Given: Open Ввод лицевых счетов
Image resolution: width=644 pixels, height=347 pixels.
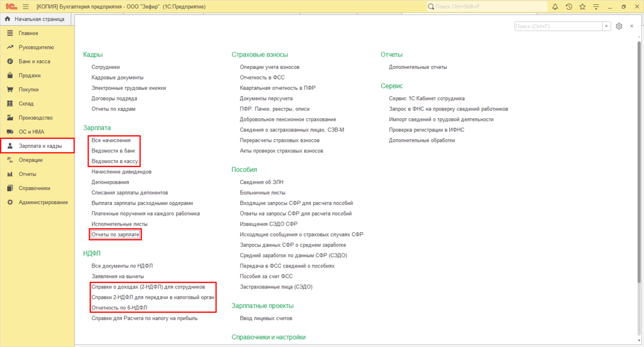Looking at the screenshot, I should click(266, 318).
